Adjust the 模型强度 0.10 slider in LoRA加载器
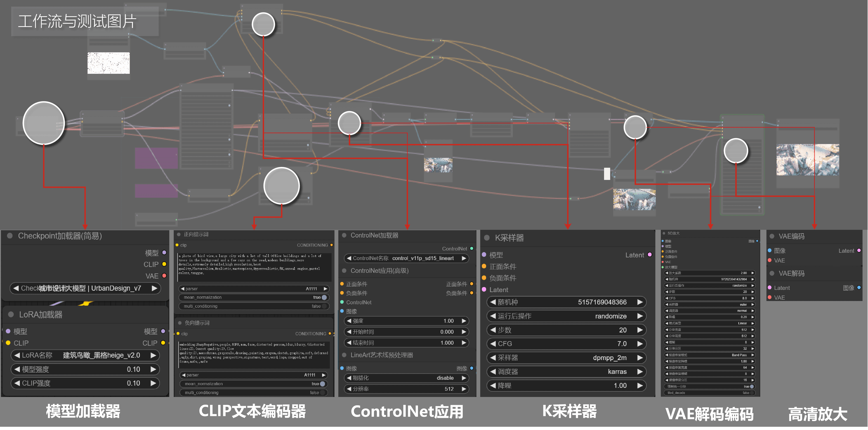 click(x=84, y=369)
